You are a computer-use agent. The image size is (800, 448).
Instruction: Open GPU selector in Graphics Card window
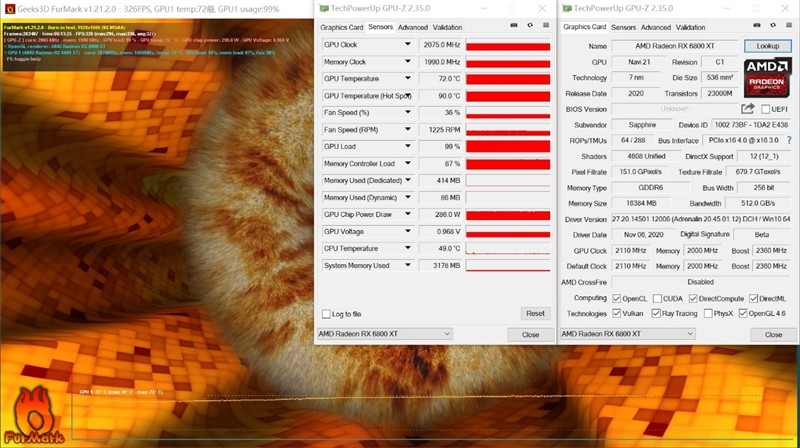[628, 334]
